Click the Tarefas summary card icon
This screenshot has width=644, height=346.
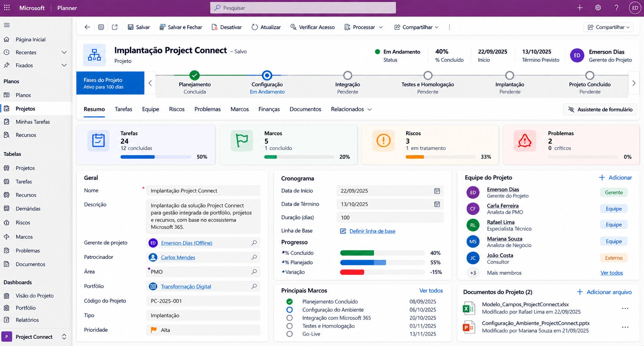click(x=98, y=140)
